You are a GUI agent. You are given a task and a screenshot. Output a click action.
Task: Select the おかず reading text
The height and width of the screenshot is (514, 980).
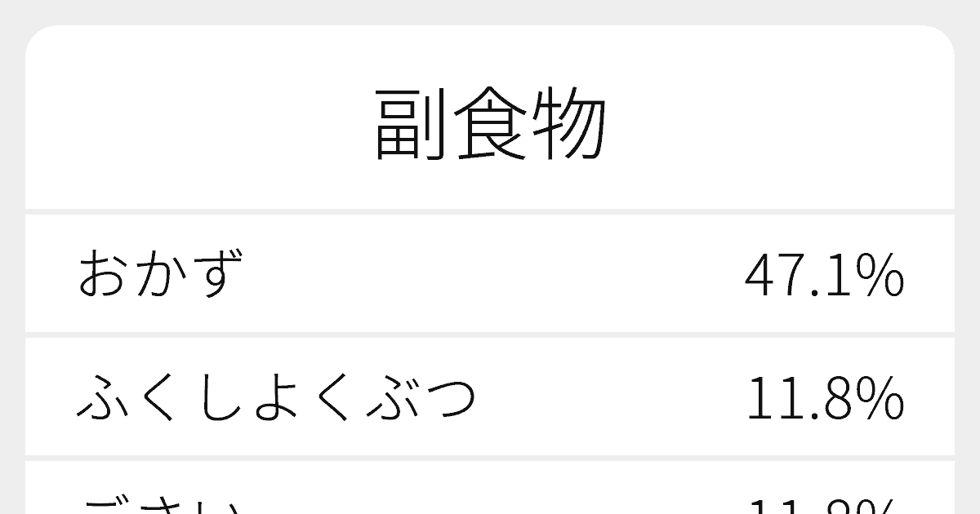click(x=161, y=274)
